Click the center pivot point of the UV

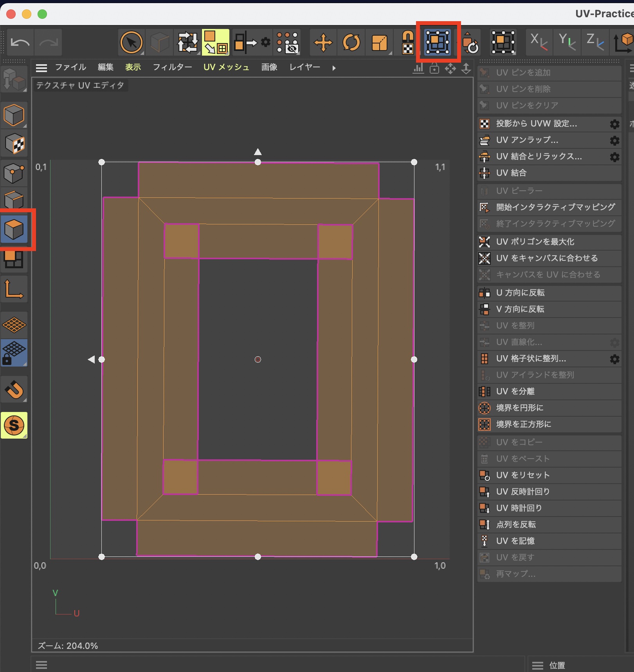pos(258,359)
